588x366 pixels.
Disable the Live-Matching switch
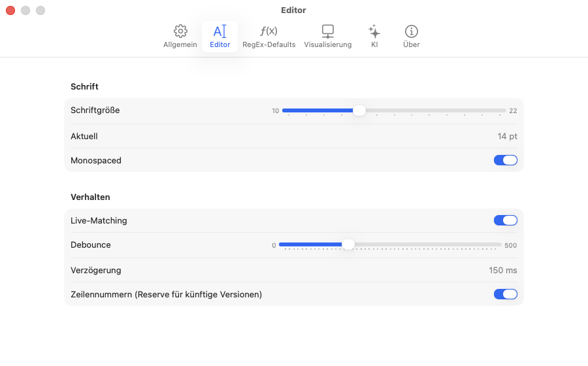[506, 220]
